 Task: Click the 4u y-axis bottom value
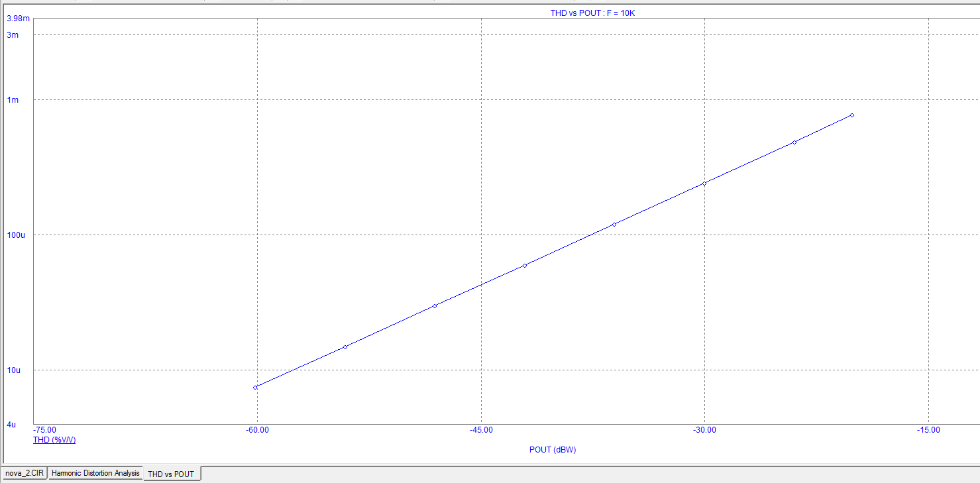tap(11, 425)
